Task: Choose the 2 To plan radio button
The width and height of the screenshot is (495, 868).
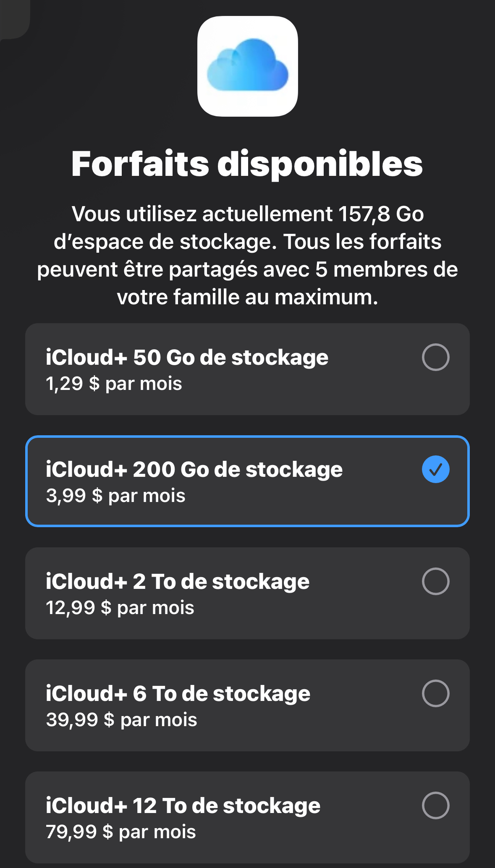Action: 435,581
